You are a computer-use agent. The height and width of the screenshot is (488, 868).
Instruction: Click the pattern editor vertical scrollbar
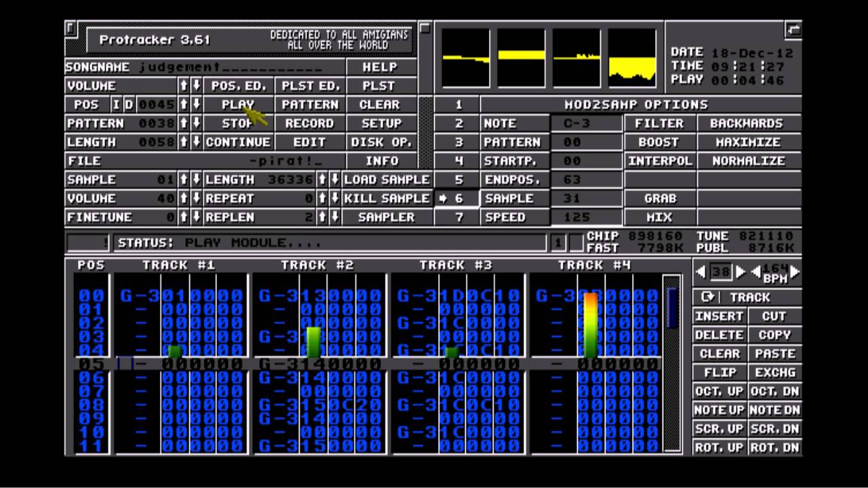671,363
